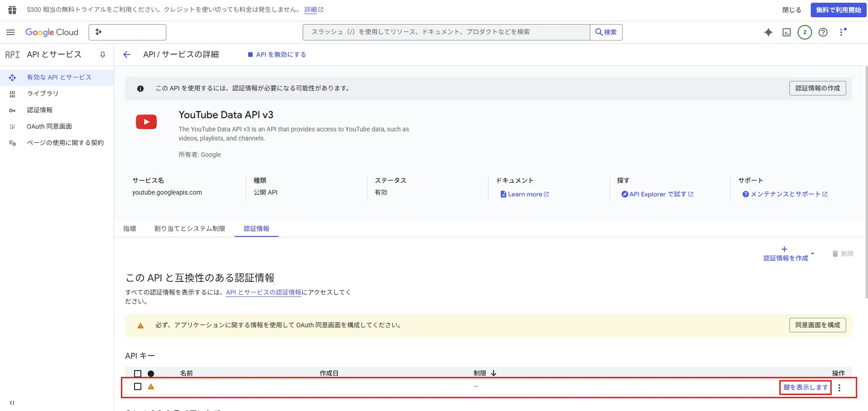This screenshot has height=411, width=868.
Task: Toggle select-all checkbox in API キー header
Action: pos(138,374)
